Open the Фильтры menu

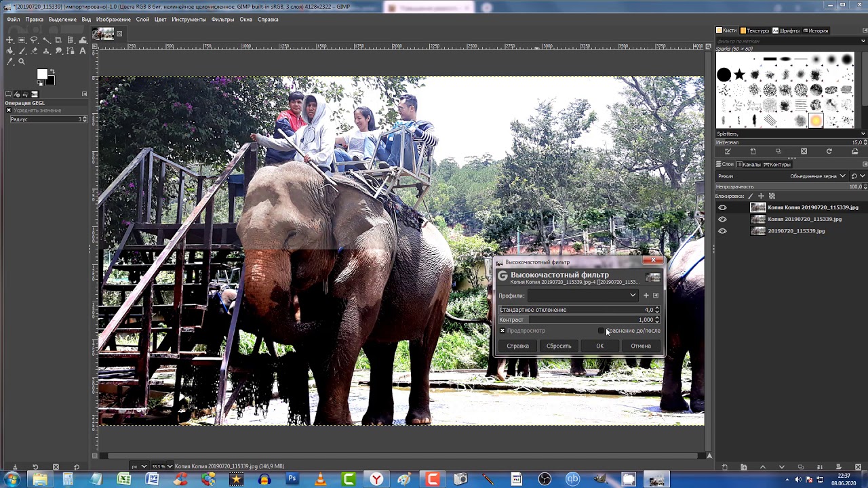point(222,19)
